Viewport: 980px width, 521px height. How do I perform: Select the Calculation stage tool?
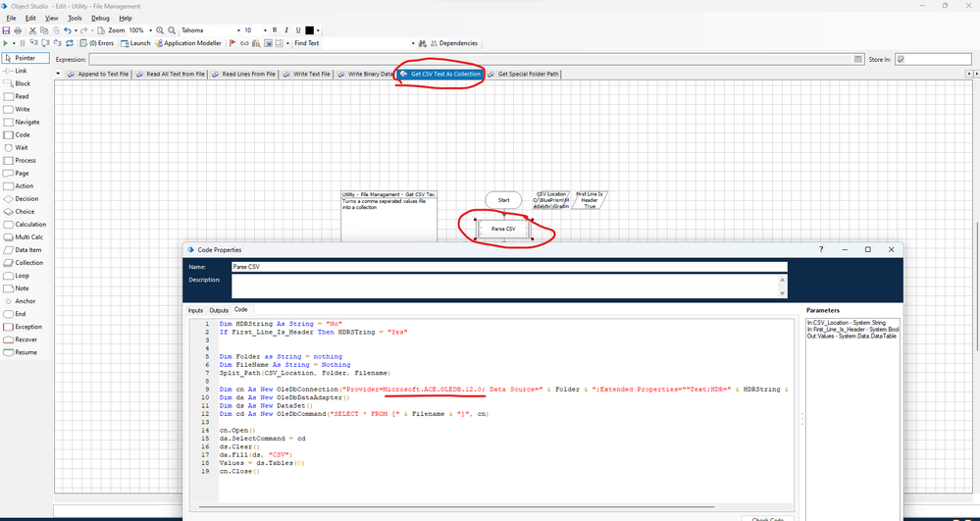coord(28,224)
